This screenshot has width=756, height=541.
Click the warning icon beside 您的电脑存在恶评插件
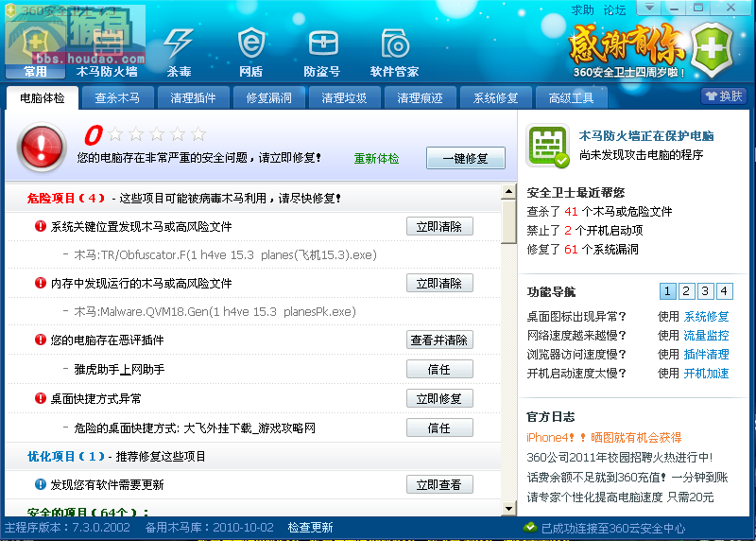tap(41, 340)
